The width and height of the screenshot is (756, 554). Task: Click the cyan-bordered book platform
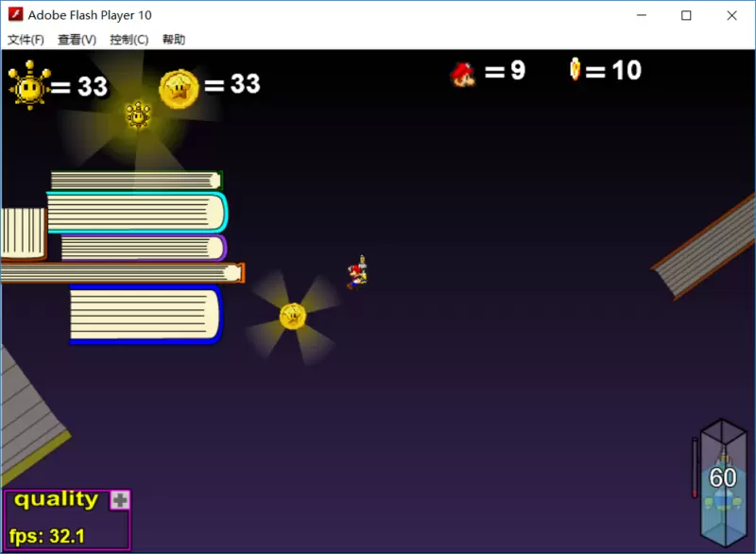click(137, 212)
